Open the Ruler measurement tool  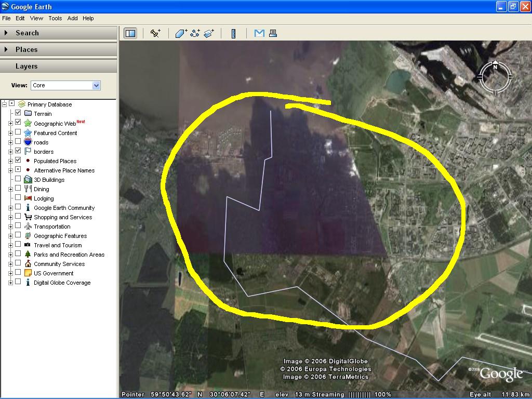[x=234, y=33]
